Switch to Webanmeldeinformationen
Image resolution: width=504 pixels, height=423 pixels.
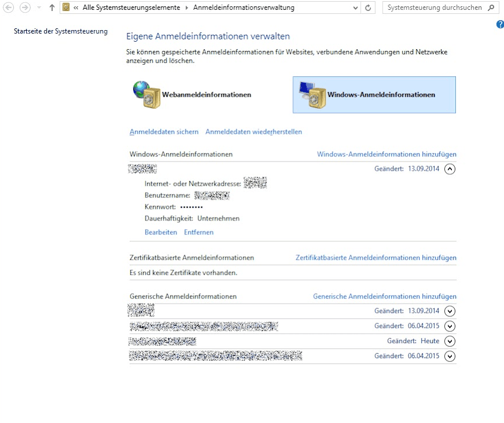207,95
